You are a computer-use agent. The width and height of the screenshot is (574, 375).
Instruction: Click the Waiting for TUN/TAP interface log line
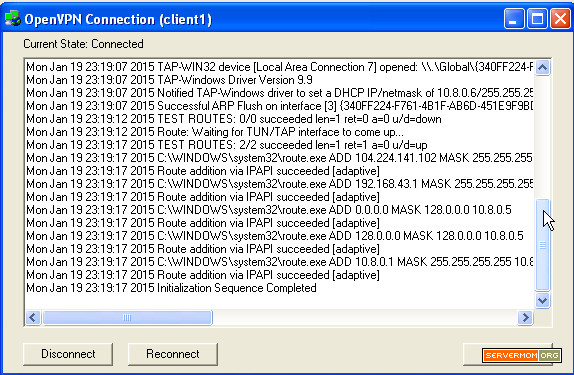(x=215, y=132)
